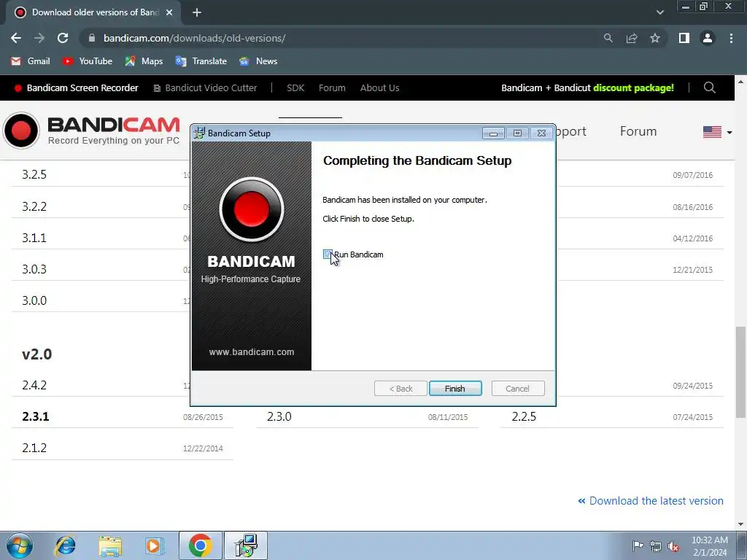Viewport: 747px width, 560px height.
Task: Select version 2.3.0
Action: [279, 416]
